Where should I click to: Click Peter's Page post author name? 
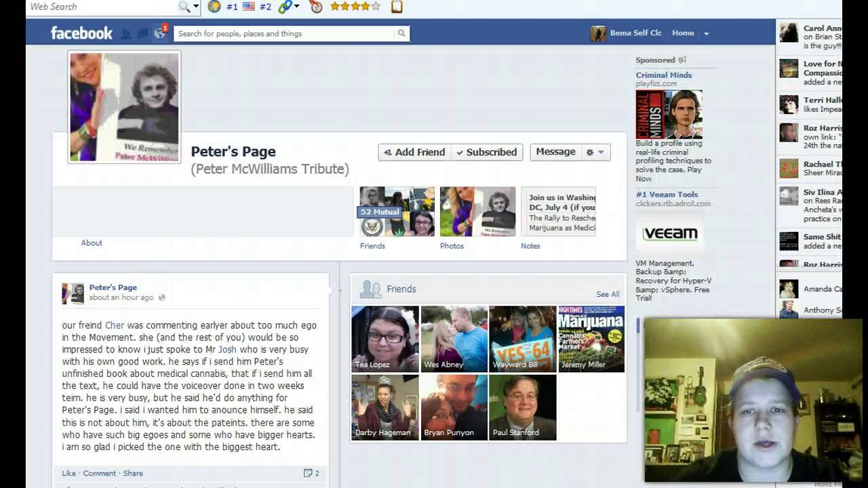point(113,287)
